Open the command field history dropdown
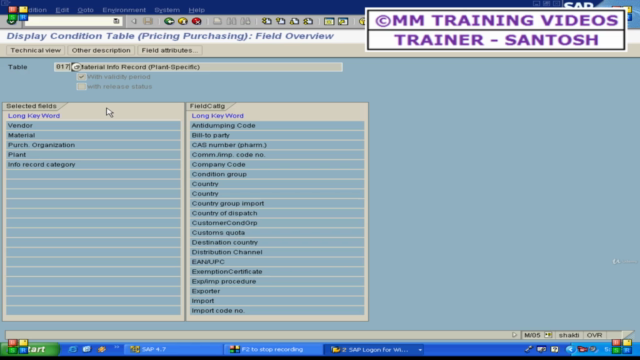Image resolution: width=640 pixels, height=360 pixels. click(116, 21)
